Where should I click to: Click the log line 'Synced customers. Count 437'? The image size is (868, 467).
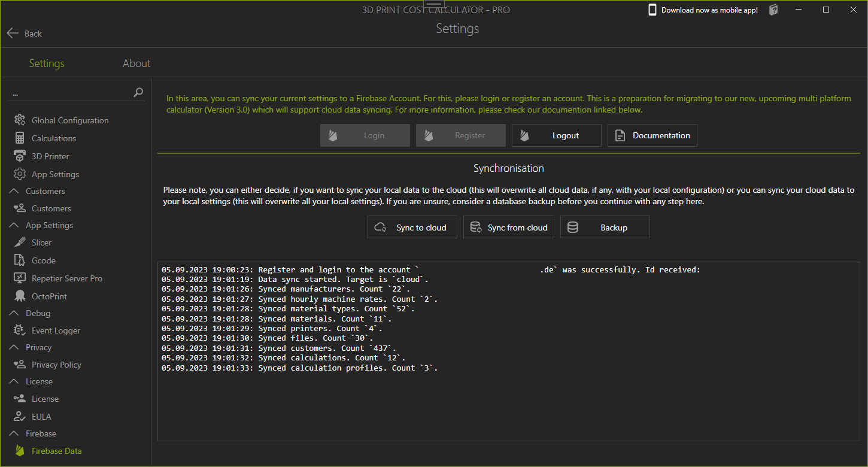[x=279, y=348]
